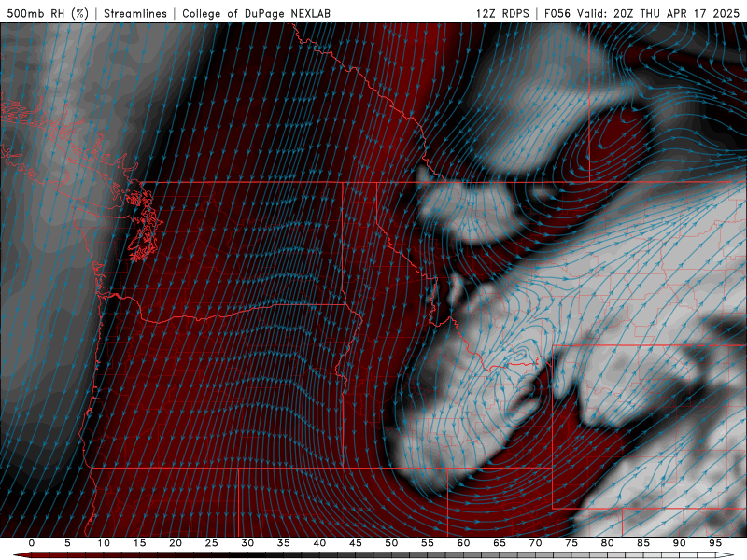Click the colorbar label "50"
Screen dimensions: 747x560
tap(391, 543)
